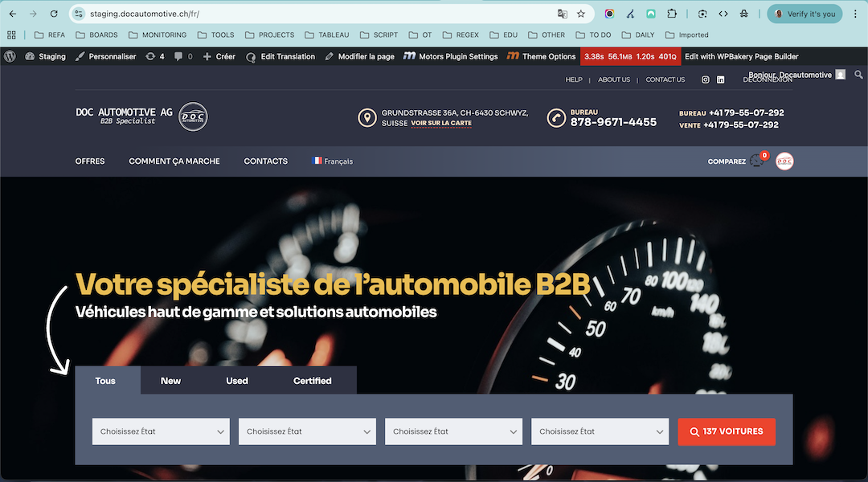Open the Instagram icon in the site header

706,80
